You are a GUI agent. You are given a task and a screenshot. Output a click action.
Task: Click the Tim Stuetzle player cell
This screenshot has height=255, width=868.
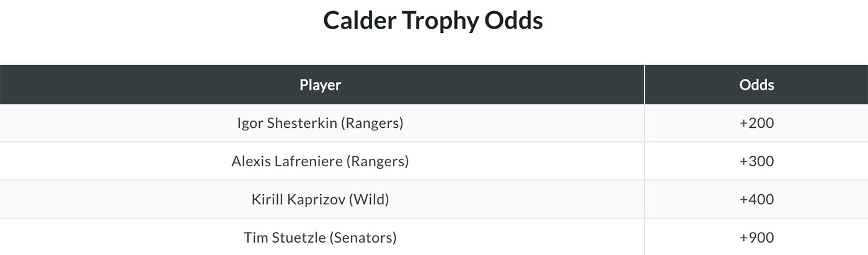321,238
